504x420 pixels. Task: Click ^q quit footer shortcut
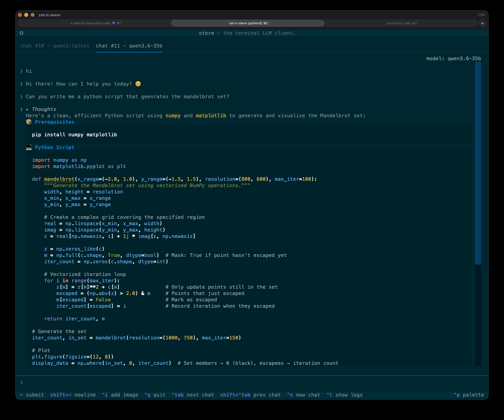pyautogui.click(x=155, y=395)
